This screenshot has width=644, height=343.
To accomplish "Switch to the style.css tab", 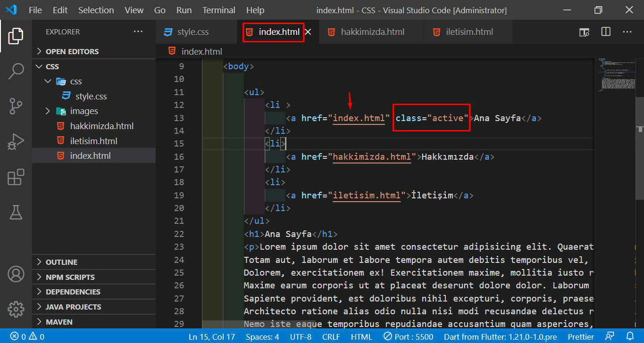I will [192, 32].
